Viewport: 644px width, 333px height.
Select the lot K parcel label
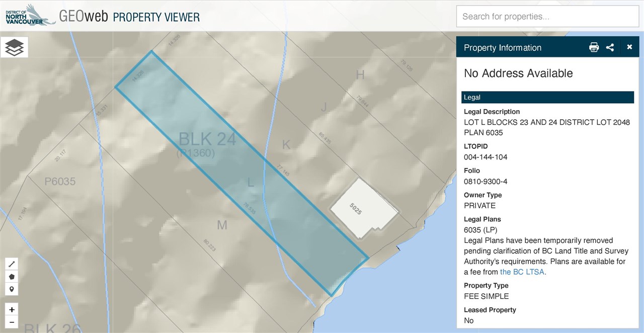pos(286,145)
